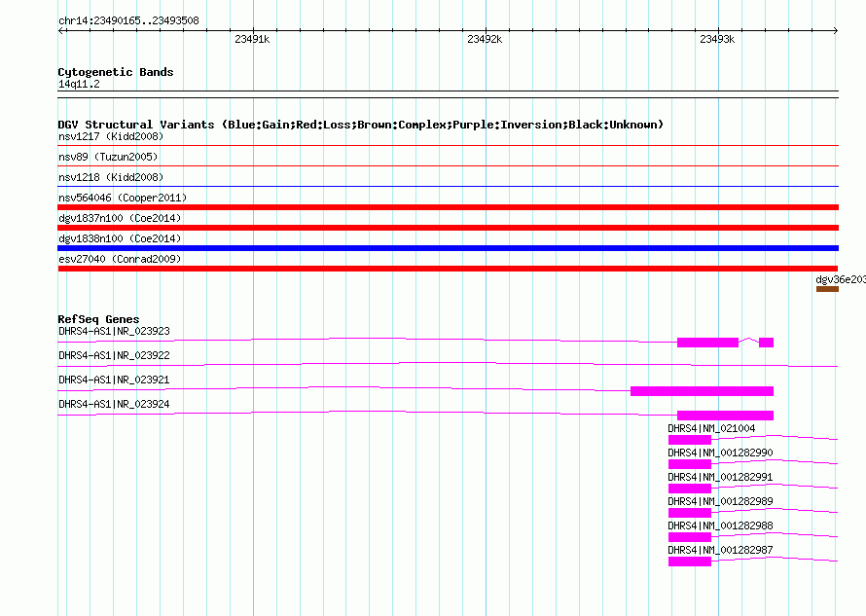
Task: Click the thick red dgv1837n100 loss bar
Action: pos(448,228)
